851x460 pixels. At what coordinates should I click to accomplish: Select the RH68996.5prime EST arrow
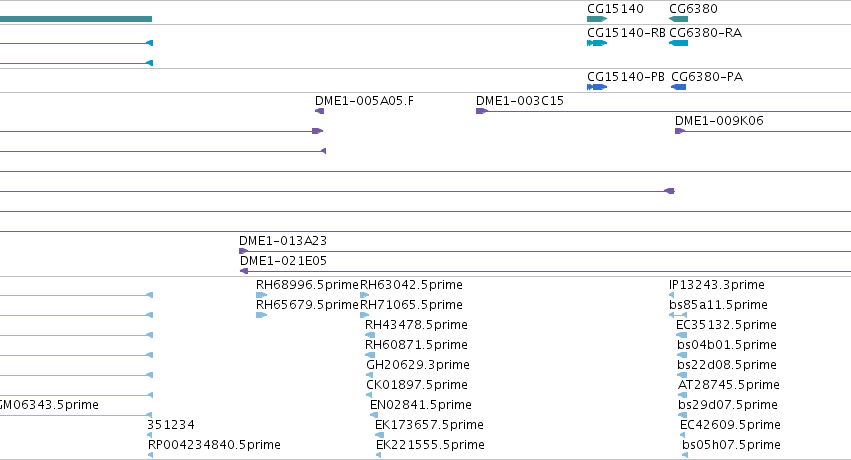262,295
